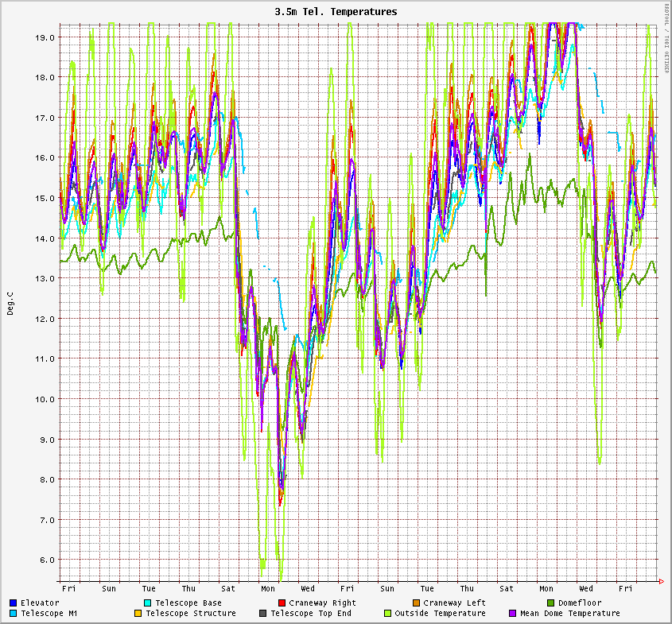
Task: Click the gray Telescope Top End swatch
Action: [263, 613]
